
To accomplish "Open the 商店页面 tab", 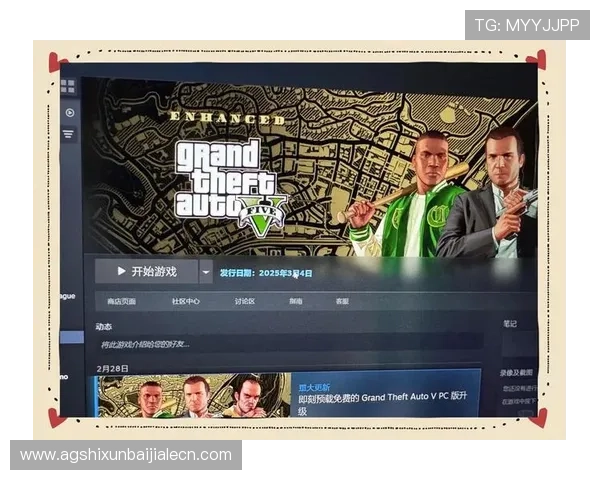I will coord(121,301).
